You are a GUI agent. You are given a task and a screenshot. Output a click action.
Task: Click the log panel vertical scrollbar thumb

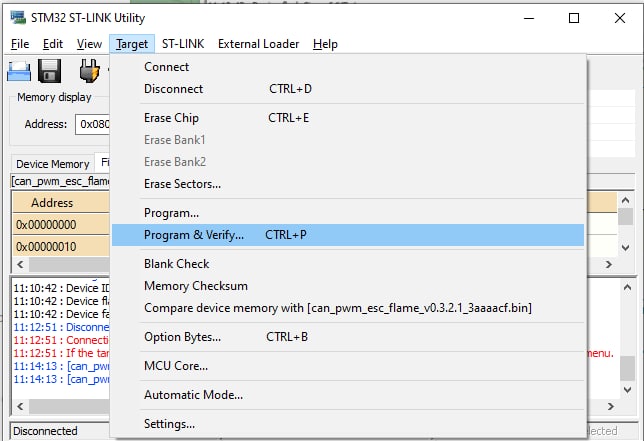(627, 368)
